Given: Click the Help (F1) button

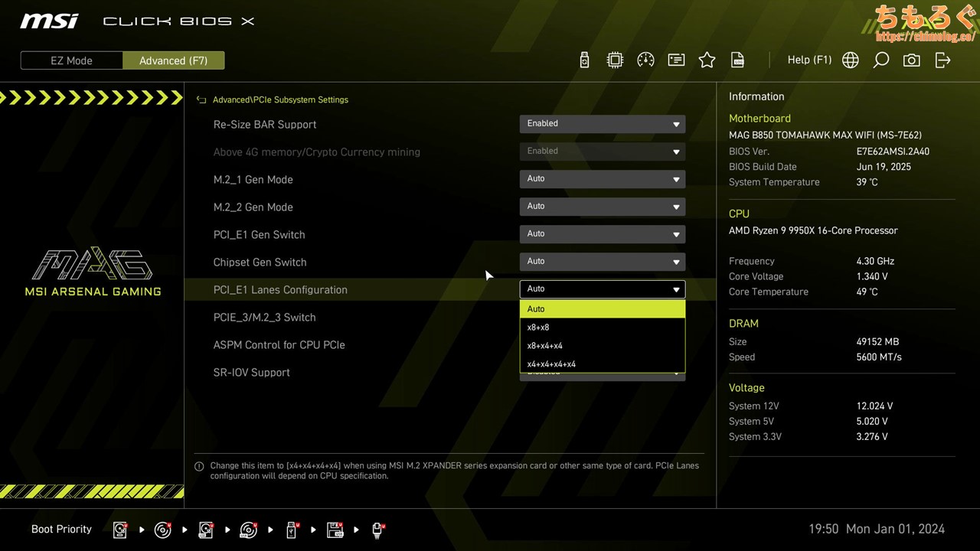Looking at the screenshot, I should click(809, 60).
